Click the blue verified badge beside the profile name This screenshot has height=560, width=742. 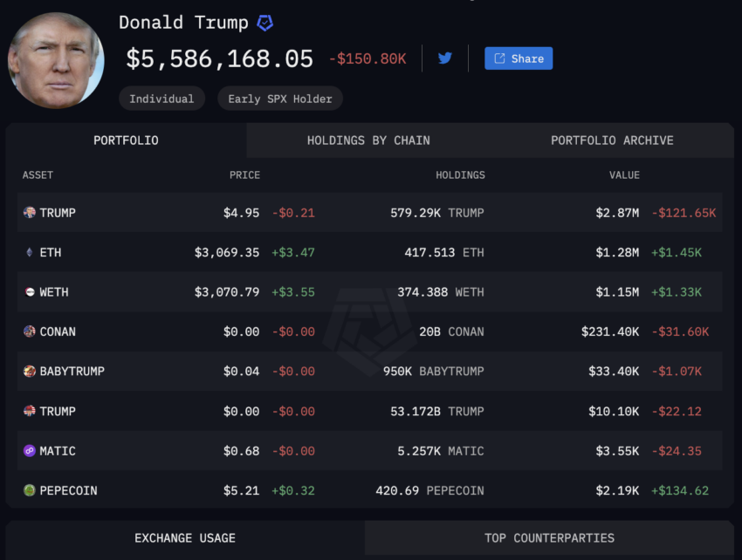(265, 23)
